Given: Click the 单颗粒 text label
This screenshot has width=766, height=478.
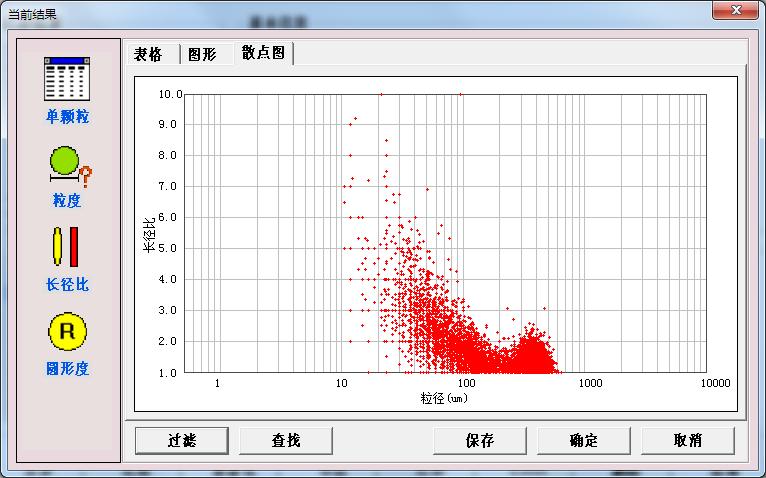Looking at the screenshot, I should 67,117.
